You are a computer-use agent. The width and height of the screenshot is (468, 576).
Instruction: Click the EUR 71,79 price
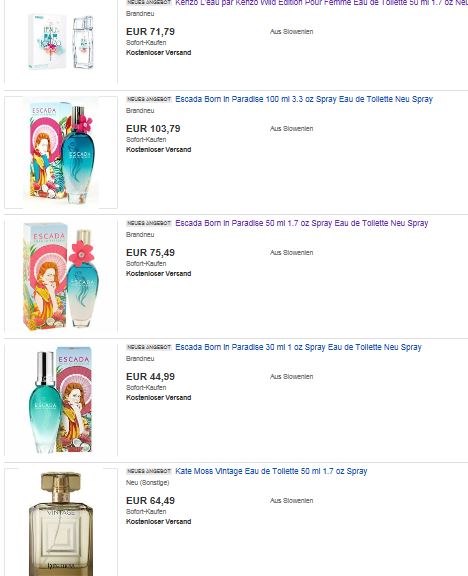coord(150,32)
